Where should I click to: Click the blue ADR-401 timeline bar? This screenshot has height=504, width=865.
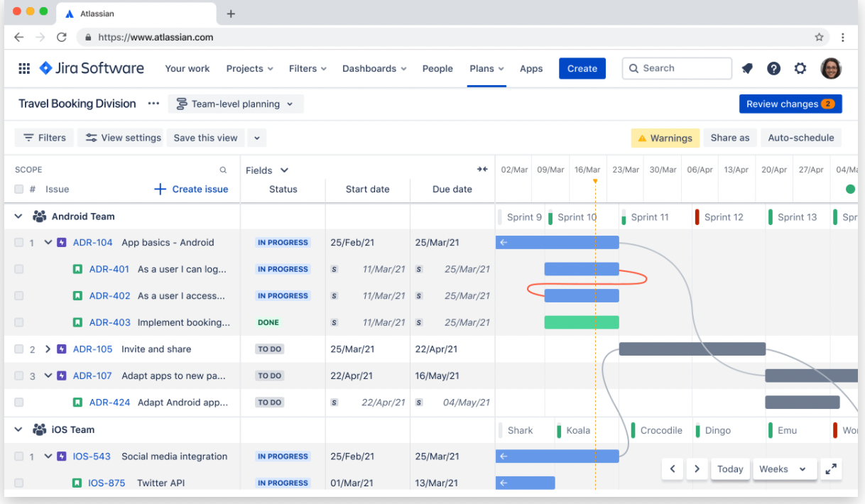582,269
